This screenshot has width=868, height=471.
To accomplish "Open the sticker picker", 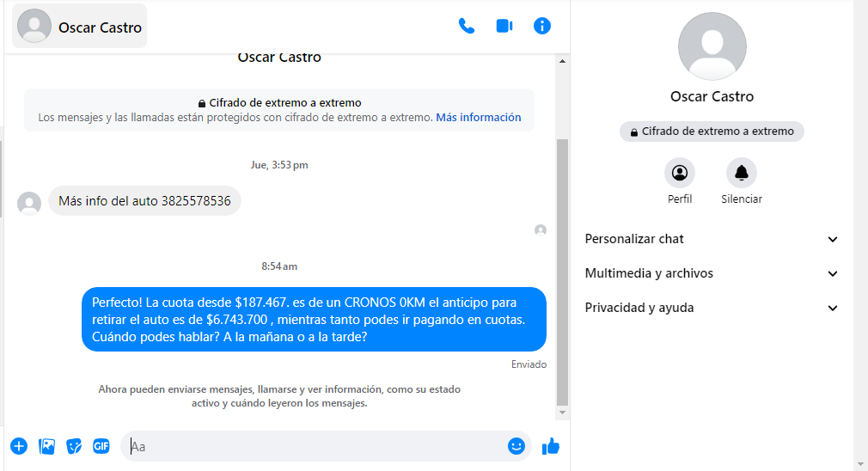I will (74, 446).
